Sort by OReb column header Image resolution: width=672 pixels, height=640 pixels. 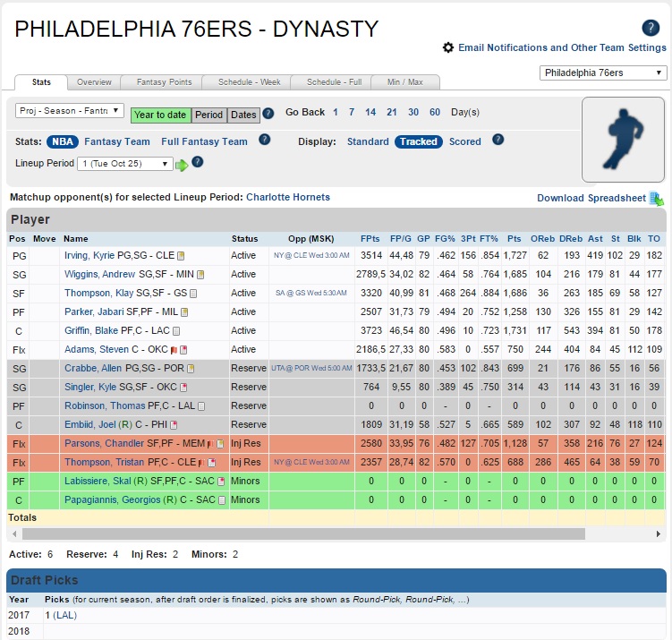pos(542,239)
